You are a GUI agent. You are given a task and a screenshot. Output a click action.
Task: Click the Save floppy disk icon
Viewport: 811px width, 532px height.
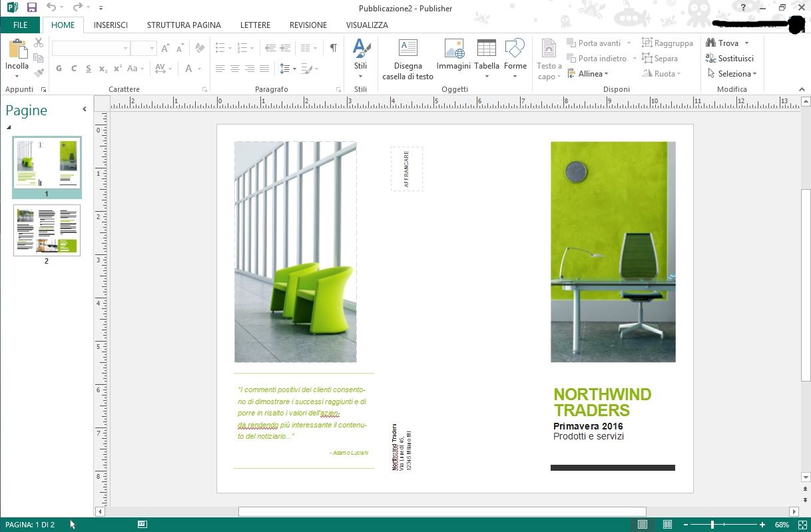(x=31, y=8)
